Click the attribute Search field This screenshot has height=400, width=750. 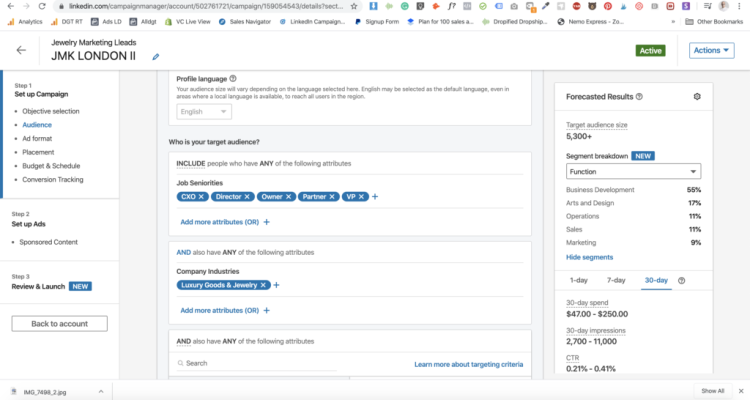[x=257, y=364]
